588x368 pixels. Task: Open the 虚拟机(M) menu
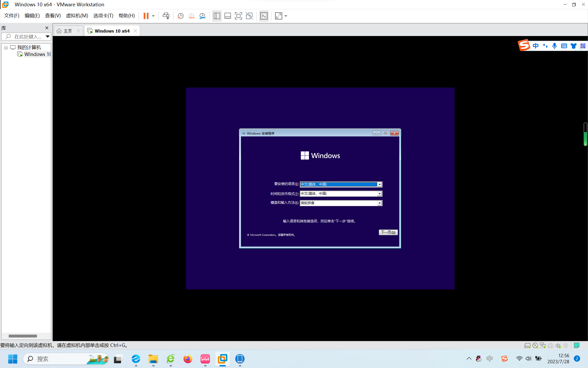tap(77, 16)
